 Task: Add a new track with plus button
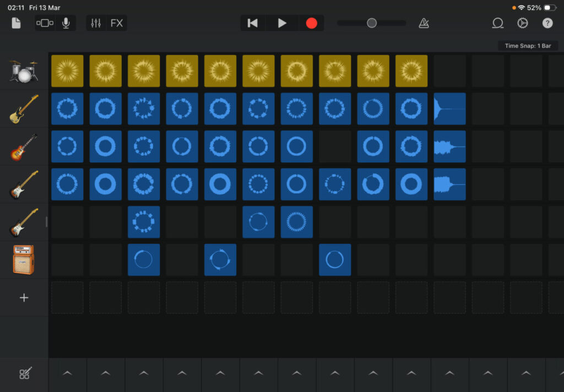[24, 298]
